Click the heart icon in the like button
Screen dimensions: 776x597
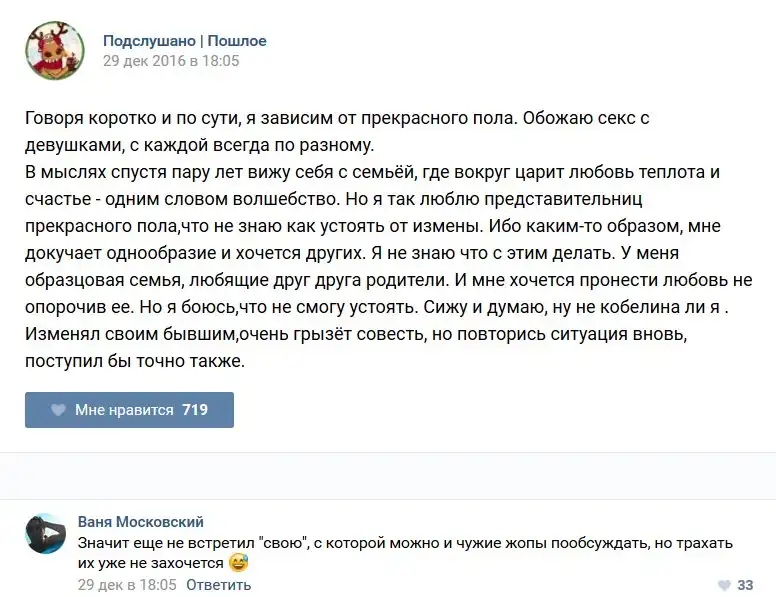58,410
